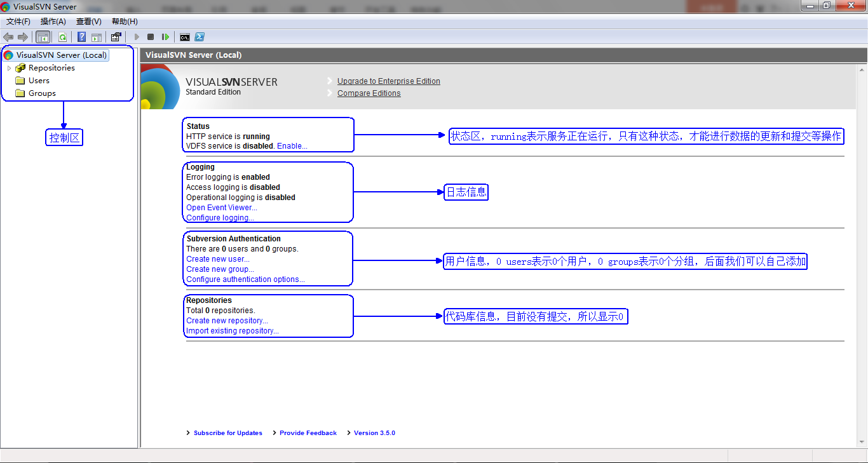Expand the Repositories tree node

pyautogui.click(x=9, y=68)
